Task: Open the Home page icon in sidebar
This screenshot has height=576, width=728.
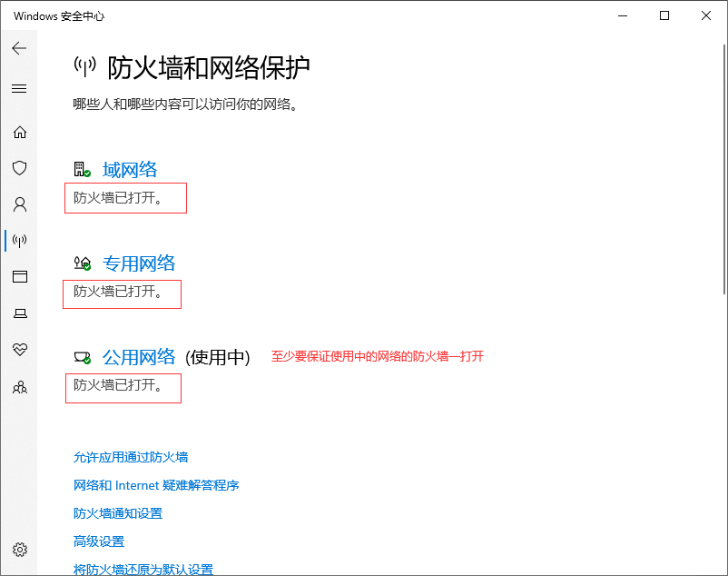Action: click(x=19, y=133)
